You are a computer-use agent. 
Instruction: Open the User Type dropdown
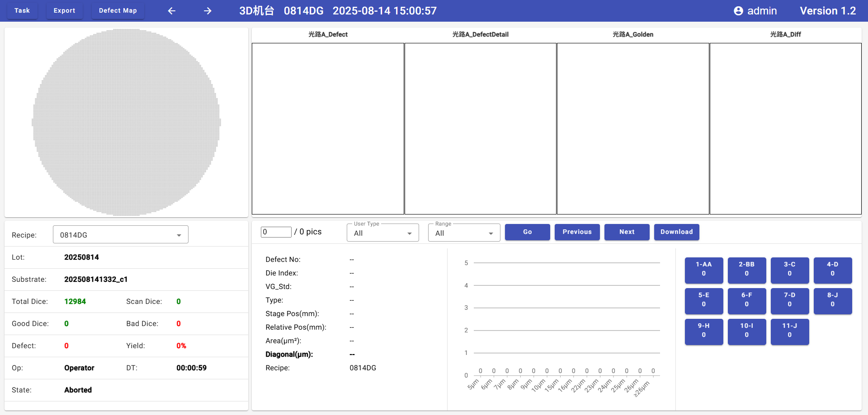pos(382,233)
